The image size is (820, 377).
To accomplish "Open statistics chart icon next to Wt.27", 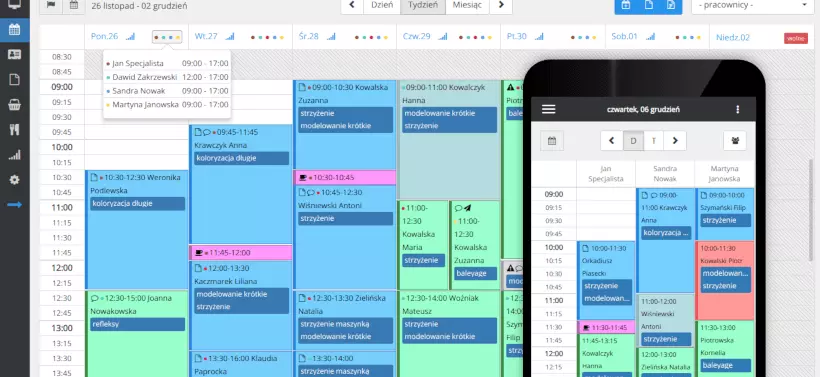I will pos(230,37).
